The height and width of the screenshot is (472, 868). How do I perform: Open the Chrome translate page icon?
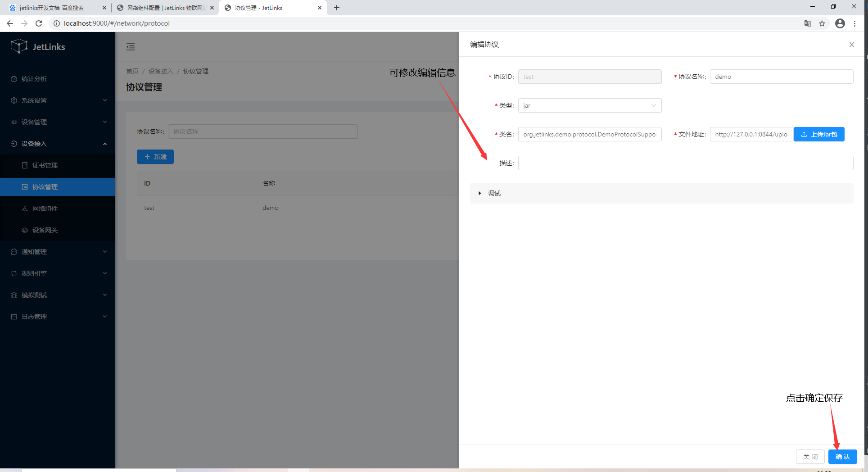pos(808,23)
